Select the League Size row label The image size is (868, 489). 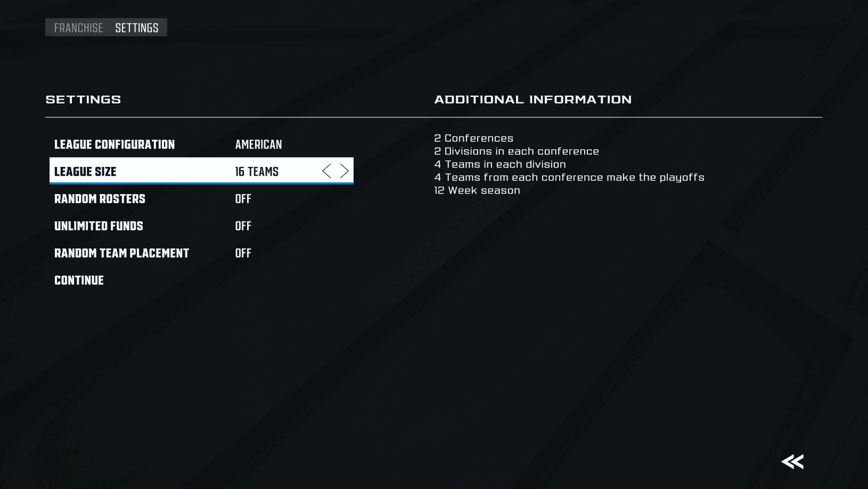[85, 172]
